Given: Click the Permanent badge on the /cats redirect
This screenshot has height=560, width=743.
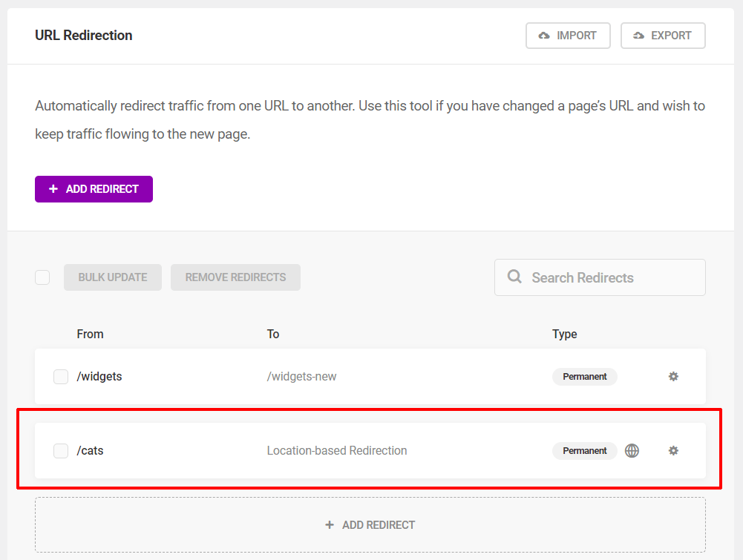Looking at the screenshot, I should coord(585,450).
